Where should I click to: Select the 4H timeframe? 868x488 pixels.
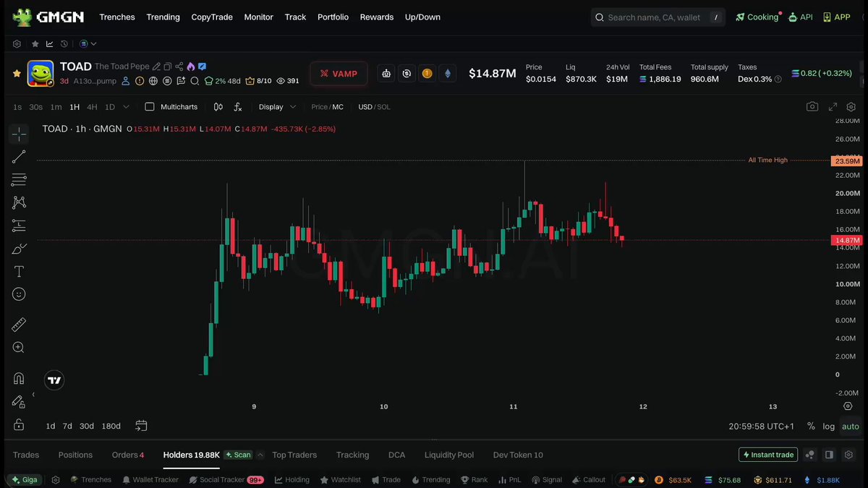click(92, 107)
